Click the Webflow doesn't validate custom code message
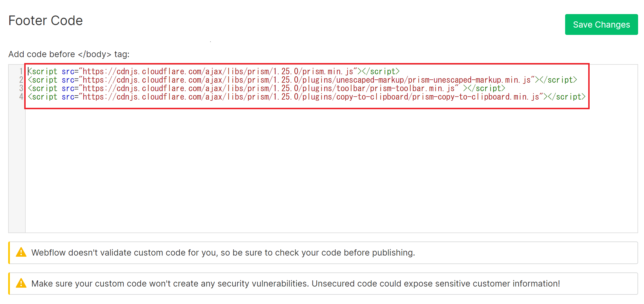The width and height of the screenshot is (644, 304). pos(223,252)
